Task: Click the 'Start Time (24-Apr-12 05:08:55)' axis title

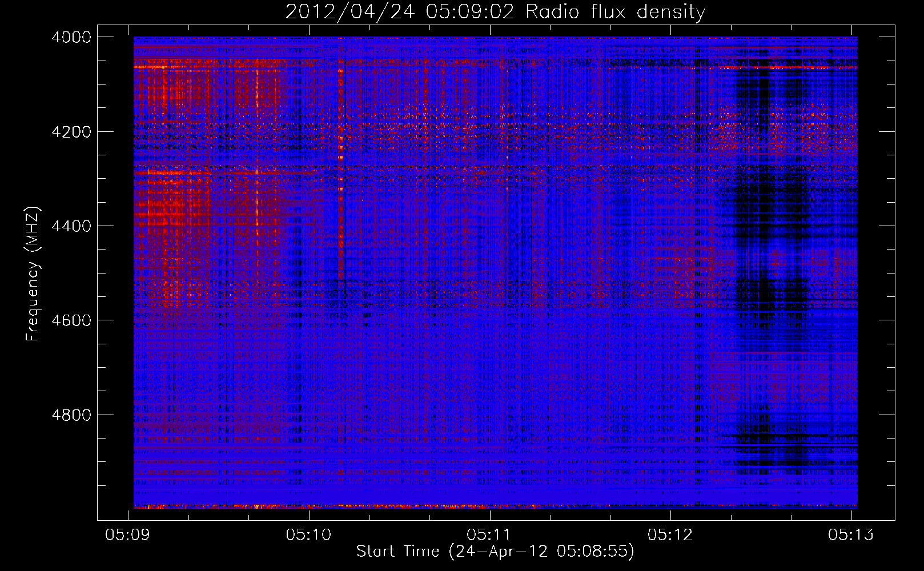Action: 495,552
